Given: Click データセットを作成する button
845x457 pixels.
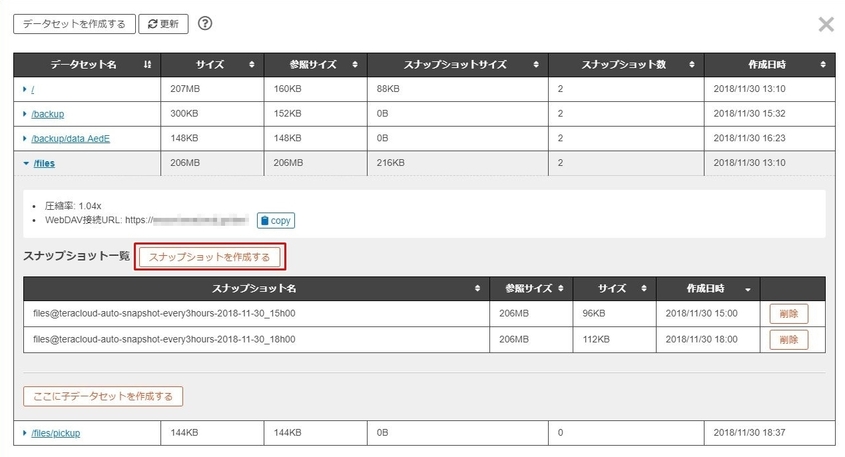Looking at the screenshot, I should (x=73, y=23).
